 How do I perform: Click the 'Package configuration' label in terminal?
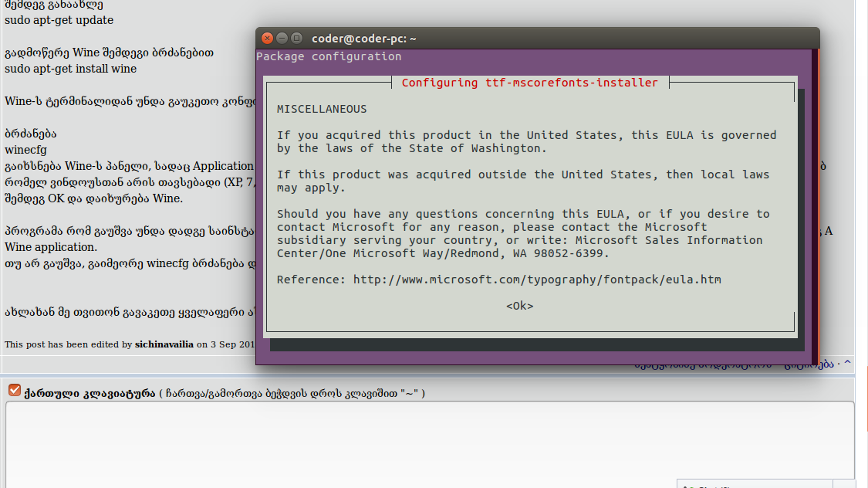[329, 56]
